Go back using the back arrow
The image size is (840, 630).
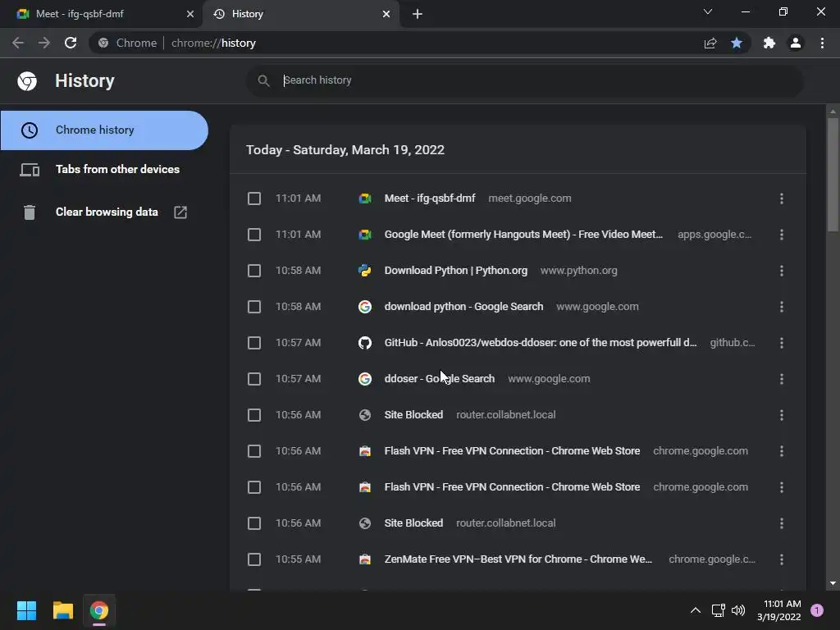click(x=18, y=43)
